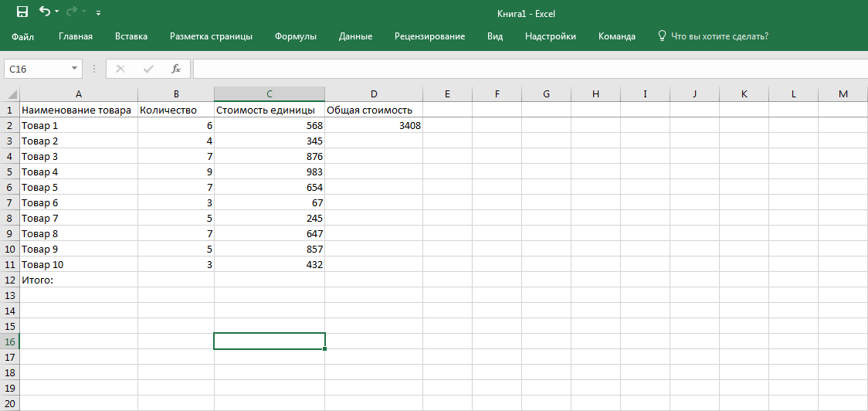Go to the Данные ribbon tab

pyautogui.click(x=355, y=36)
